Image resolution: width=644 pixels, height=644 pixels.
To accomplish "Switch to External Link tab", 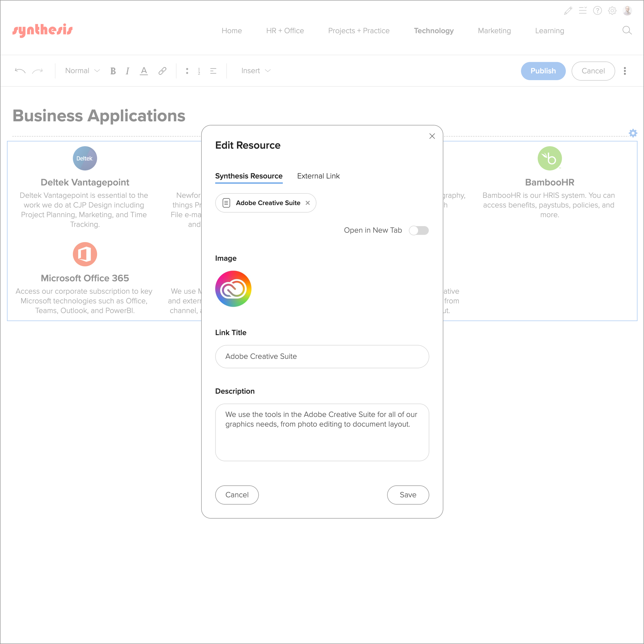I will [x=318, y=176].
